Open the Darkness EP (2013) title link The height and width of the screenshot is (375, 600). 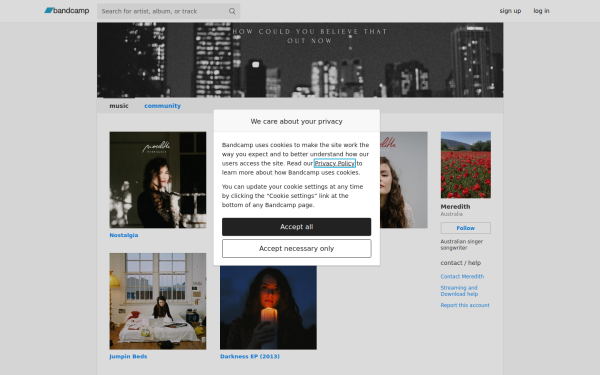click(x=250, y=356)
